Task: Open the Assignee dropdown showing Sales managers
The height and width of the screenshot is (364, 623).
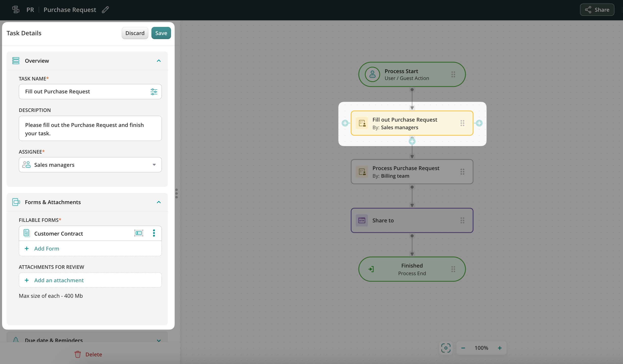Action: (90, 165)
